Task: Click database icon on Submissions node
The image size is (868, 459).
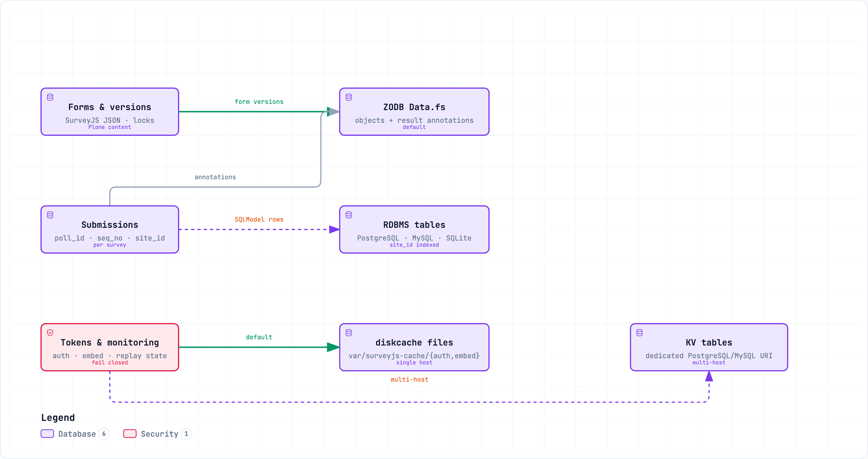Action: coord(50,215)
